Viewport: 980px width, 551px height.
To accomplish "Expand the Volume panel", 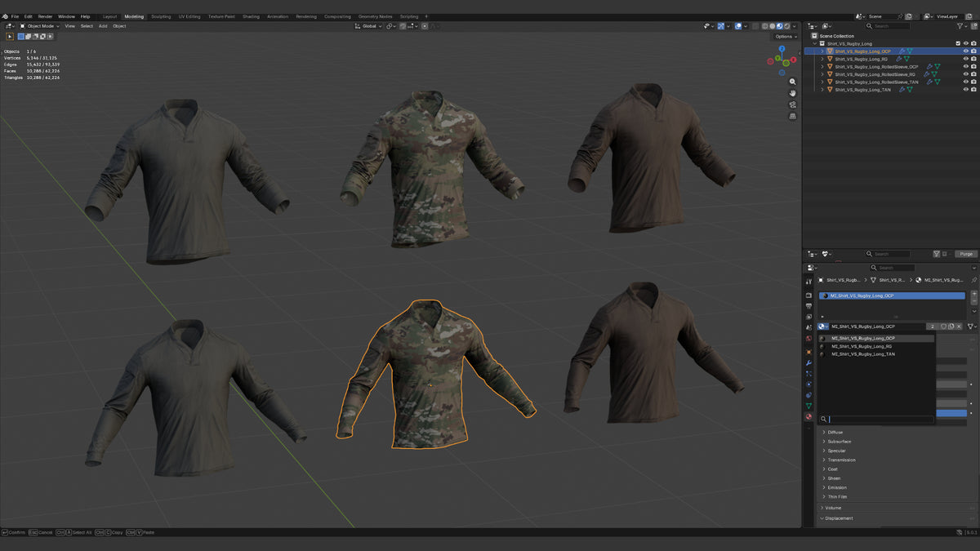I will 821,508.
